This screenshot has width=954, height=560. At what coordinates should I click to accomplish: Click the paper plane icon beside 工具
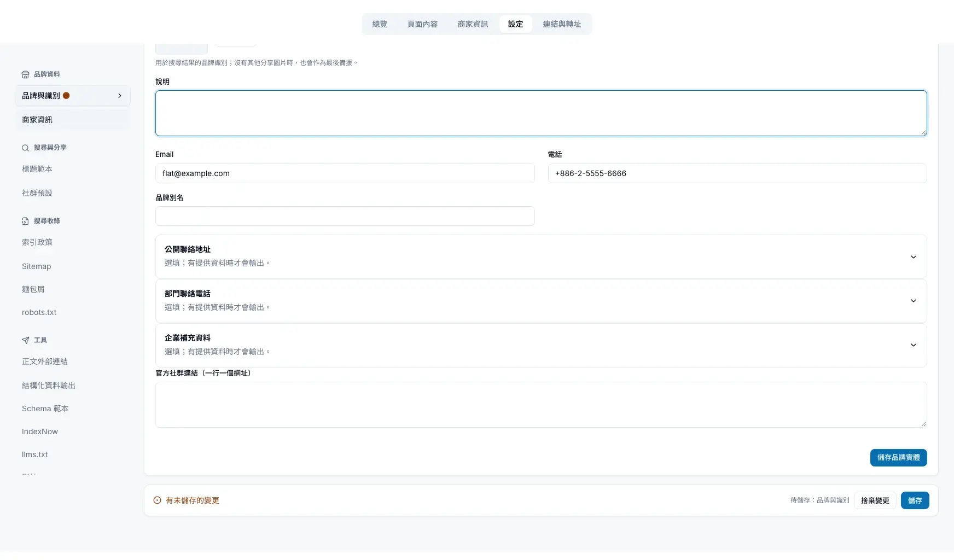(x=25, y=340)
